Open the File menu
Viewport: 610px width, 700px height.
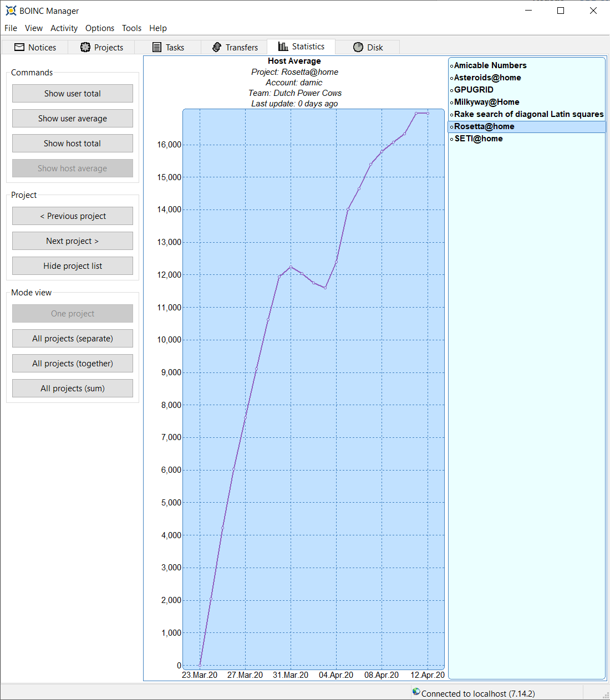[x=11, y=28]
